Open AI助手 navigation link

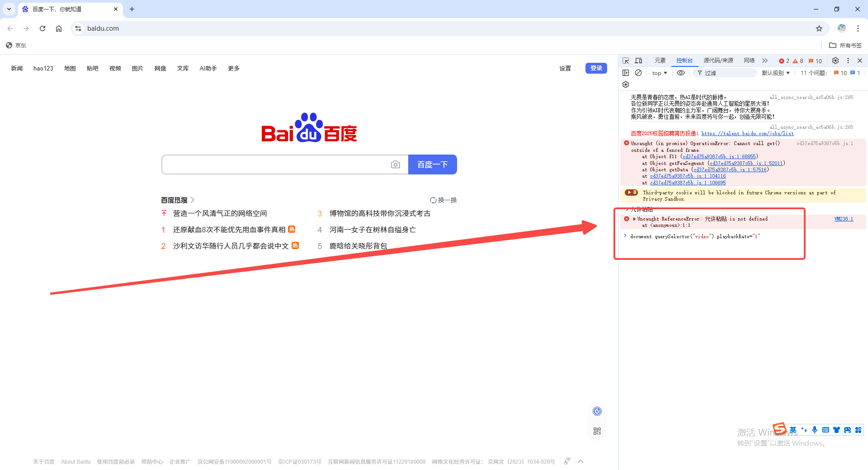(x=208, y=68)
